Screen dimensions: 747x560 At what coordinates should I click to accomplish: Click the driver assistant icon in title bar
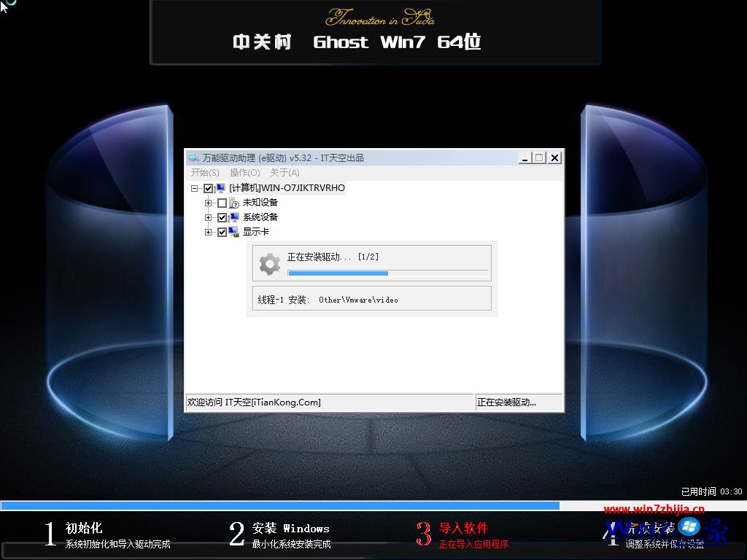coord(193,157)
